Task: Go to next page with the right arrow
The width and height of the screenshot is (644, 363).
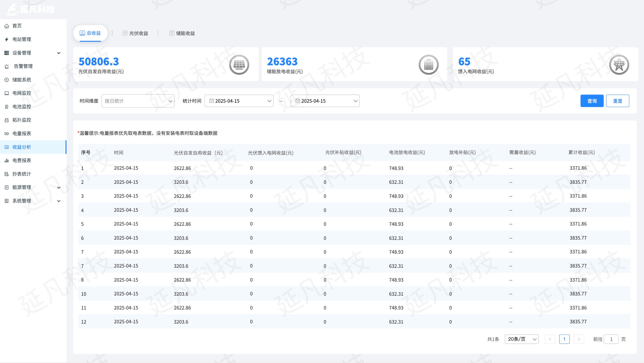Action: pyautogui.click(x=579, y=339)
